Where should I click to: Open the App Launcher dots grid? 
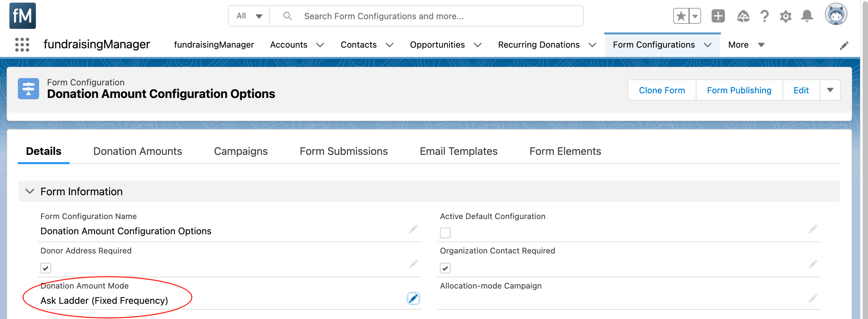click(x=22, y=45)
